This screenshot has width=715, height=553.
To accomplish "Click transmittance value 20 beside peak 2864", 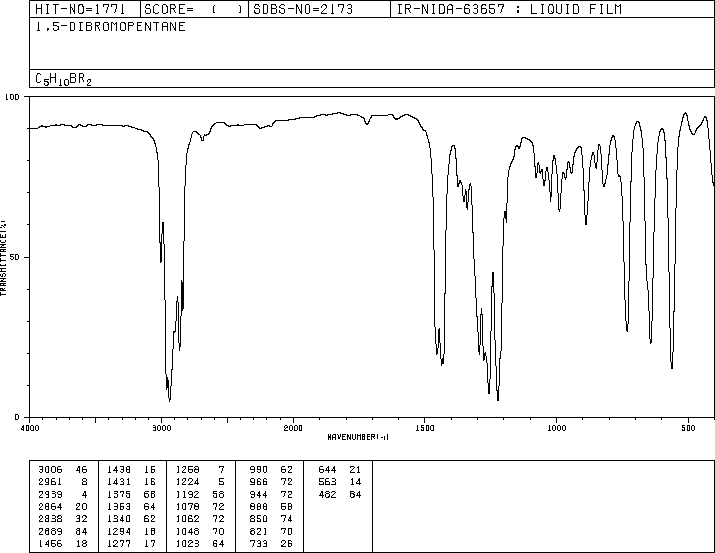I will pyautogui.click(x=81, y=506).
